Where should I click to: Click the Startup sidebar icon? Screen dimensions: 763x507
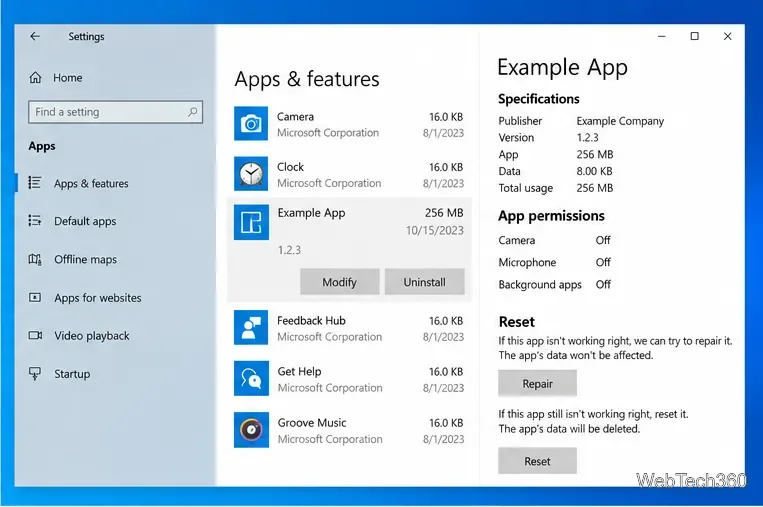pos(35,374)
